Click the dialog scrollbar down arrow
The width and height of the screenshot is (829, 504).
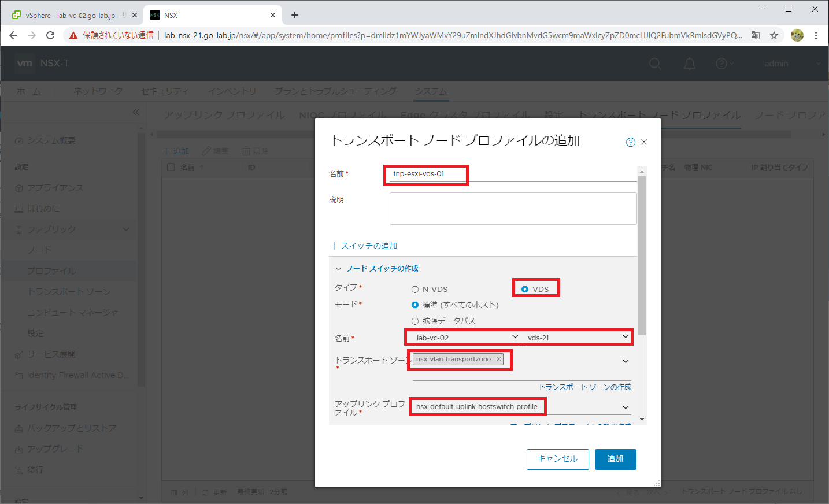[x=642, y=420]
